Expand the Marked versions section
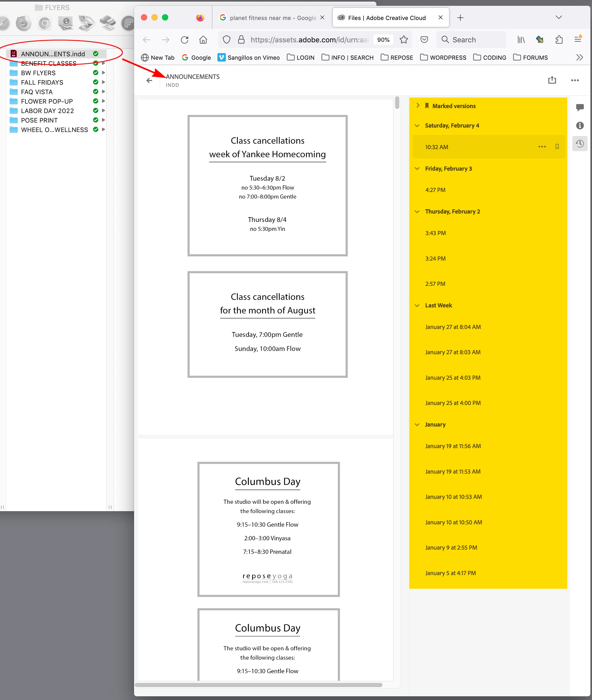 click(x=418, y=106)
